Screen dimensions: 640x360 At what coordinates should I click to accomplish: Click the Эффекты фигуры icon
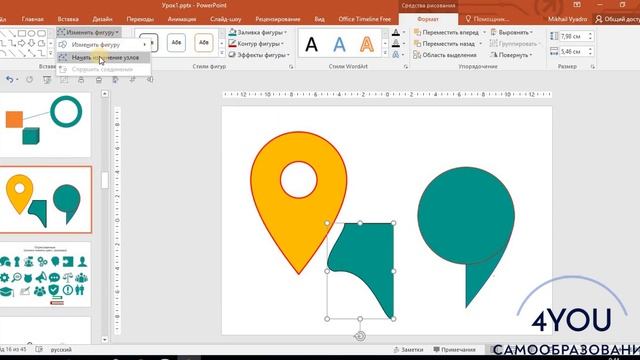[x=232, y=55]
